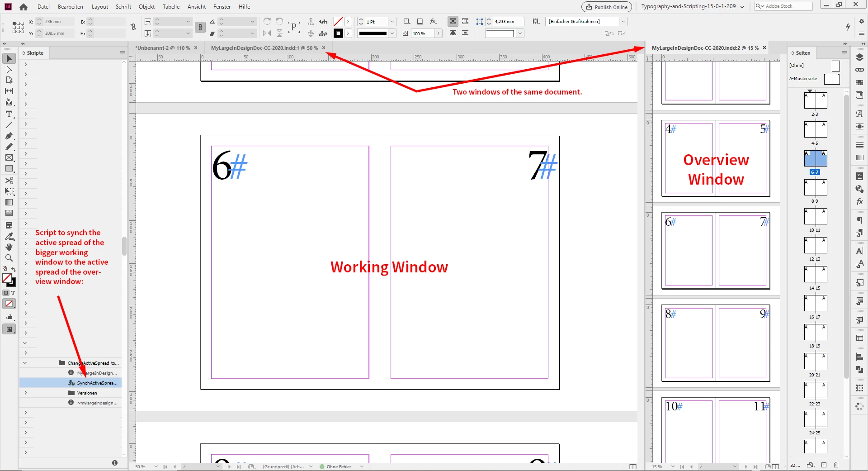
Task: Open the effects fx icon in control bar
Action: pos(433,21)
